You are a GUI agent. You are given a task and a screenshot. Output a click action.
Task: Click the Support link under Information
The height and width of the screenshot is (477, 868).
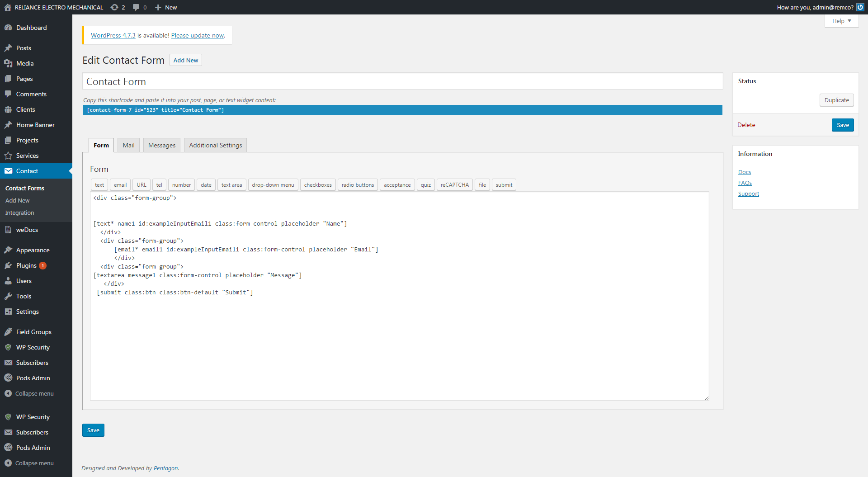[x=749, y=194]
